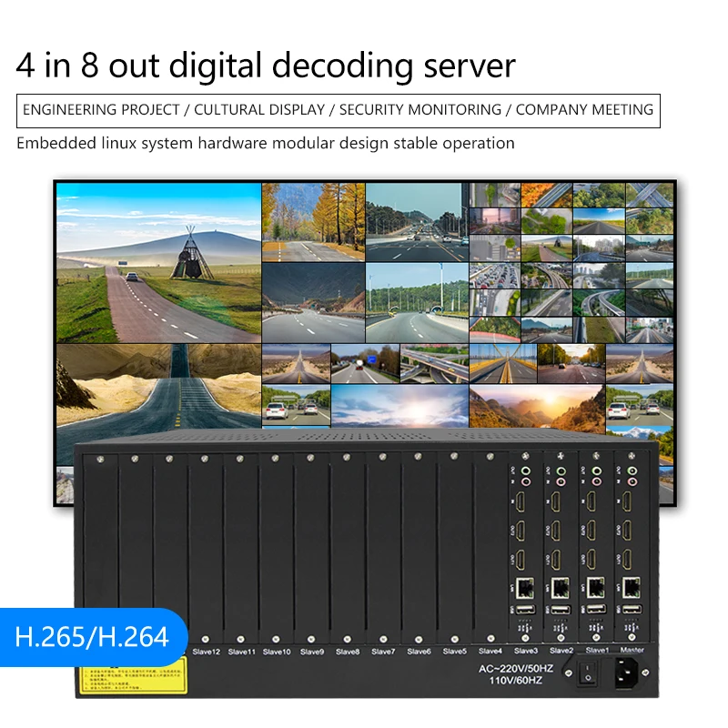Select the HDMI OUT2 port on the Slave1 card

point(591,531)
